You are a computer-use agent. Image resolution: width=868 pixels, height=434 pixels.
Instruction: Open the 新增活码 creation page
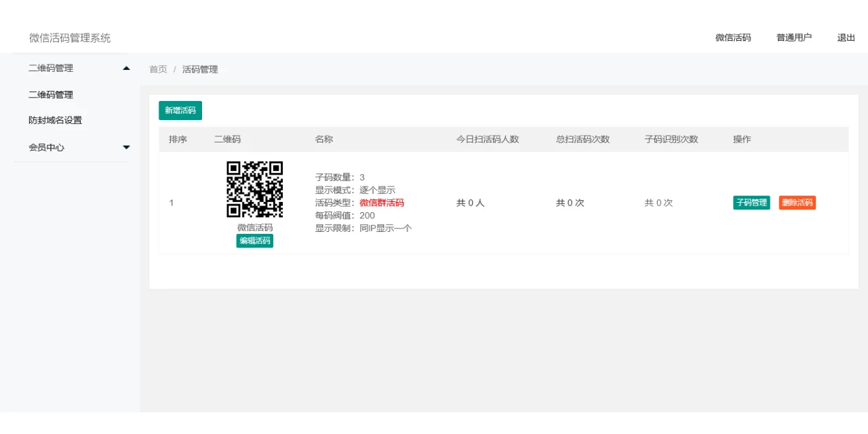[x=180, y=110]
